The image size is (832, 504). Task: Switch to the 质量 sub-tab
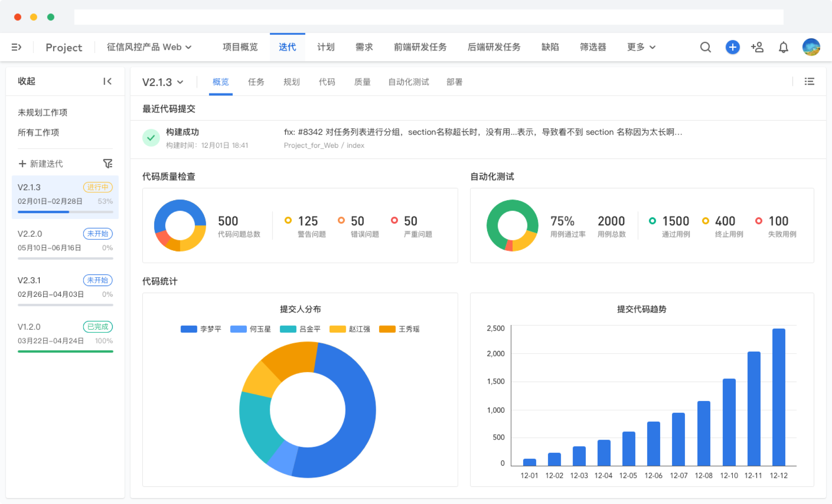(362, 82)
